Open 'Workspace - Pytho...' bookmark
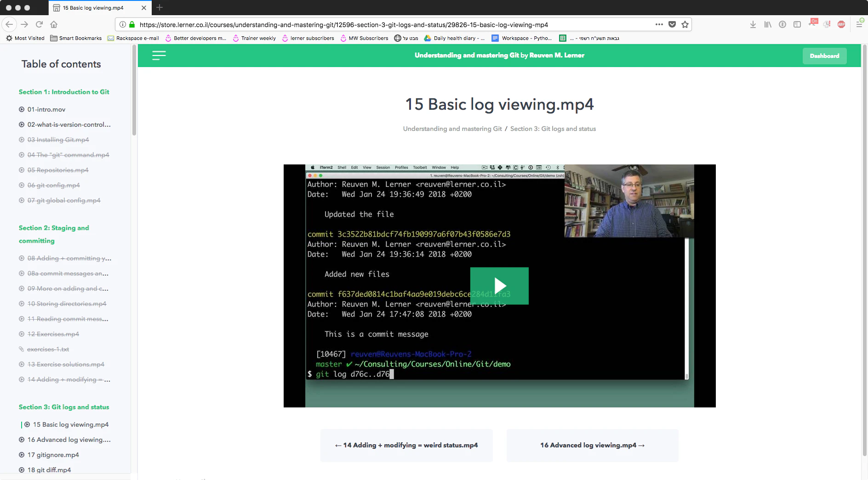 [522, 38]
